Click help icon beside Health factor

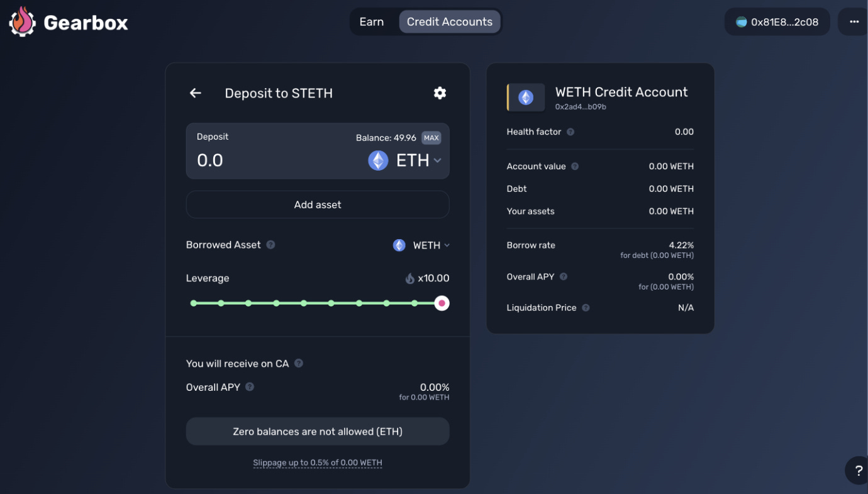coord(570,132)
